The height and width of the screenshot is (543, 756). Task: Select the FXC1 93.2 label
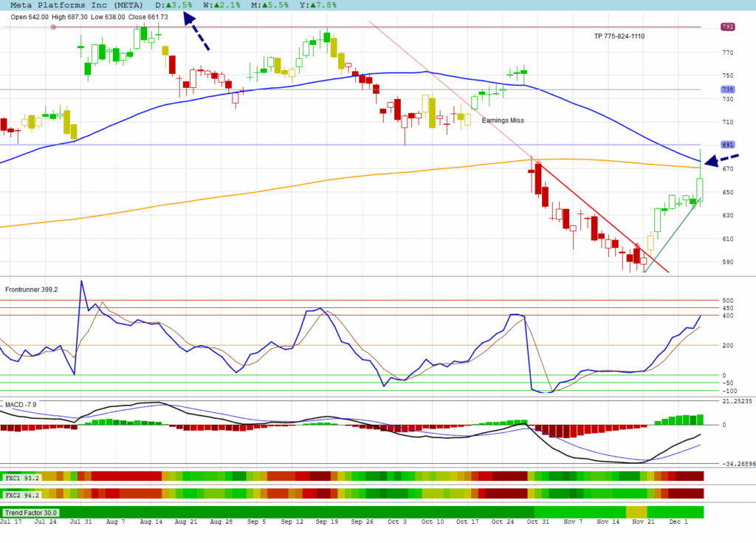21,477
